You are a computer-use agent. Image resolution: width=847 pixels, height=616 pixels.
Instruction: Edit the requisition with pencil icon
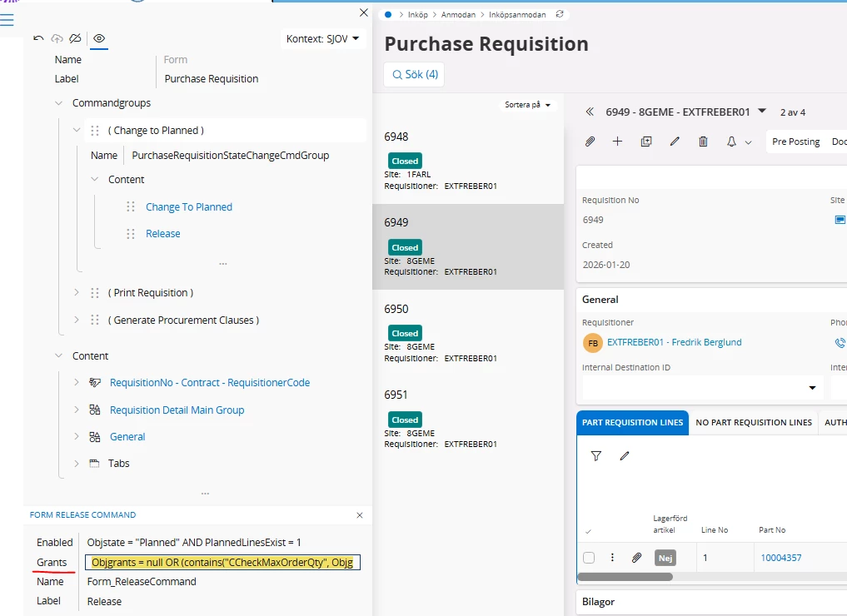675,142
